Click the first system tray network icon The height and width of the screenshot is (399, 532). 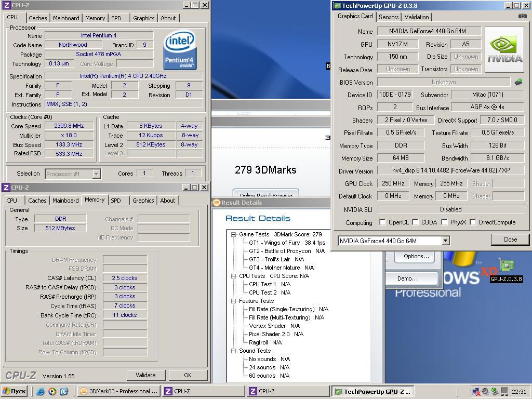point(476,392)
